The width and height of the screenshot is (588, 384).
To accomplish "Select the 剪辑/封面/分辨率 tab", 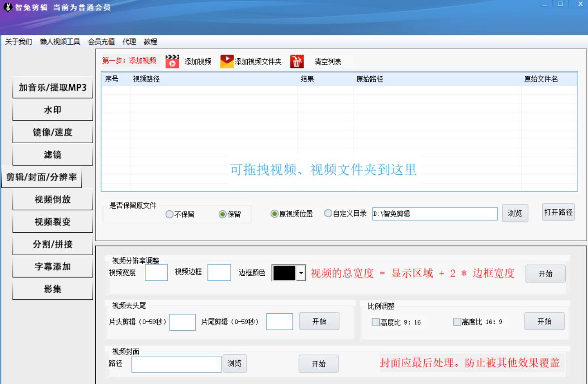I will click(x=41, y=177).
